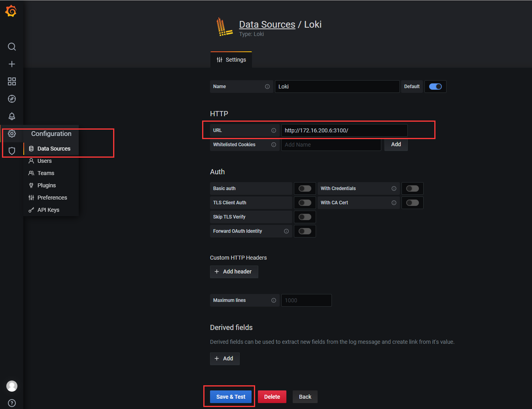532x409 pixels.
Task: Show info tooltip for Whitelisted Cookies
Action: pyautogui.click(x=274, y=145)
